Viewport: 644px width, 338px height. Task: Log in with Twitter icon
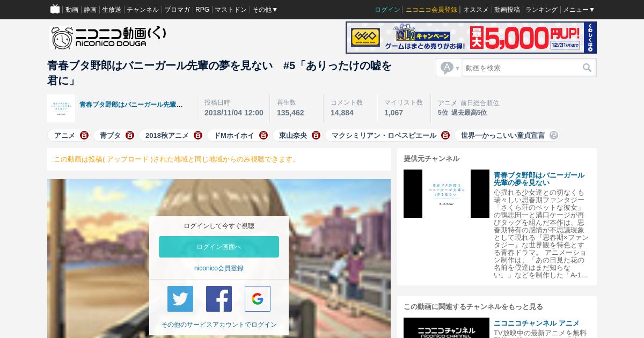click(x=180, y=299)
